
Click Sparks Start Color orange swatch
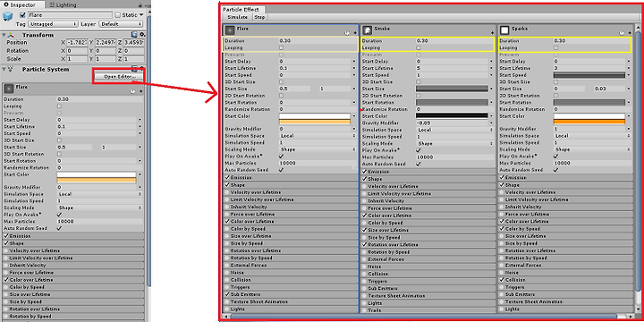click(x=589, y=122)
